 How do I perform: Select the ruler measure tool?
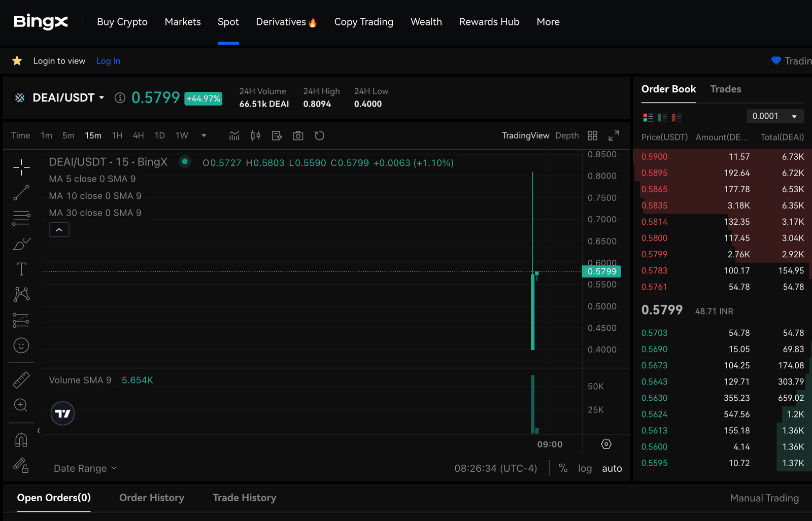21,380
